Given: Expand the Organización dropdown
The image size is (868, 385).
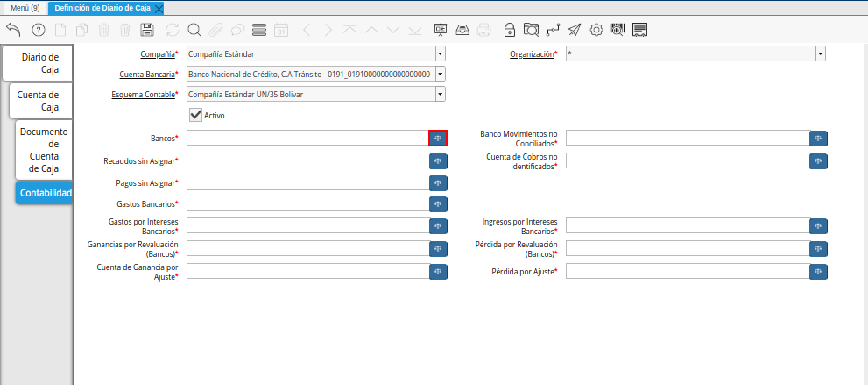Looking at the screenshot, I should (820, 53).
